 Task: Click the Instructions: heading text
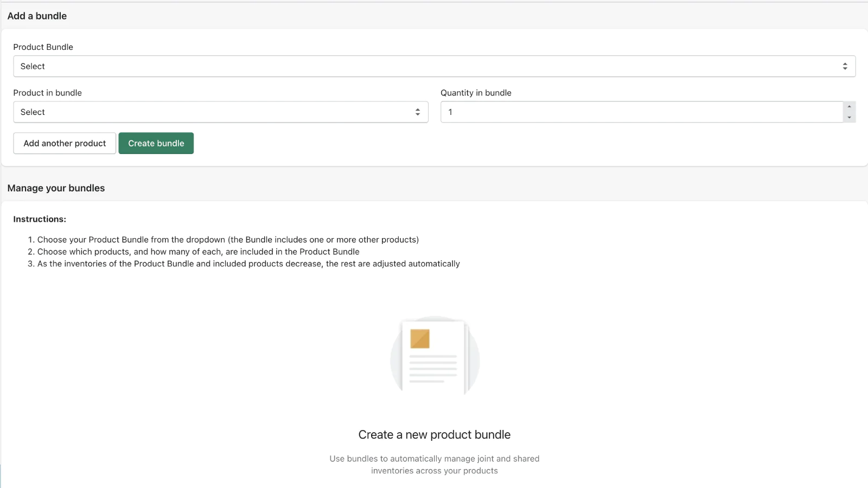[x=40, y=219]
